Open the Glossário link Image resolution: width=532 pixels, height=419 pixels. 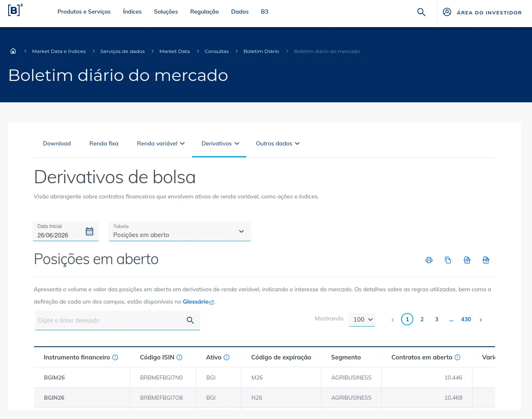[198, 302]
